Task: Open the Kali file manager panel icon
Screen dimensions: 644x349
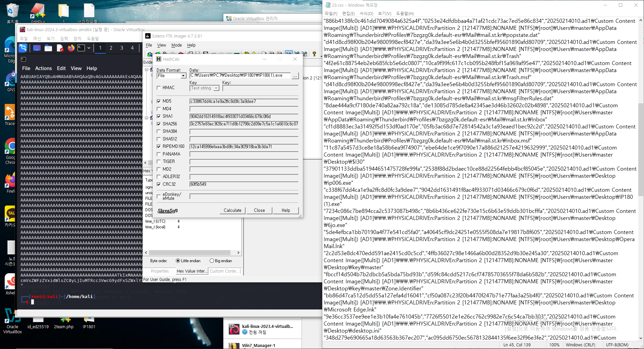Action: pyautogui.click(x=48, y=48)
